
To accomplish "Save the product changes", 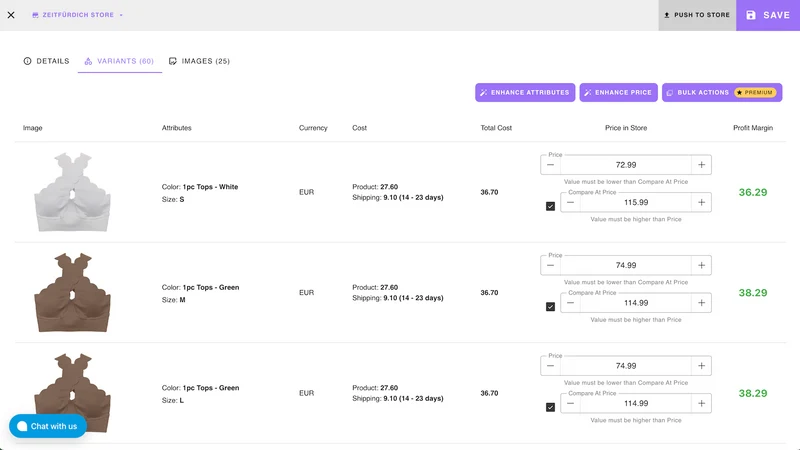I will [x=768, y=15].
